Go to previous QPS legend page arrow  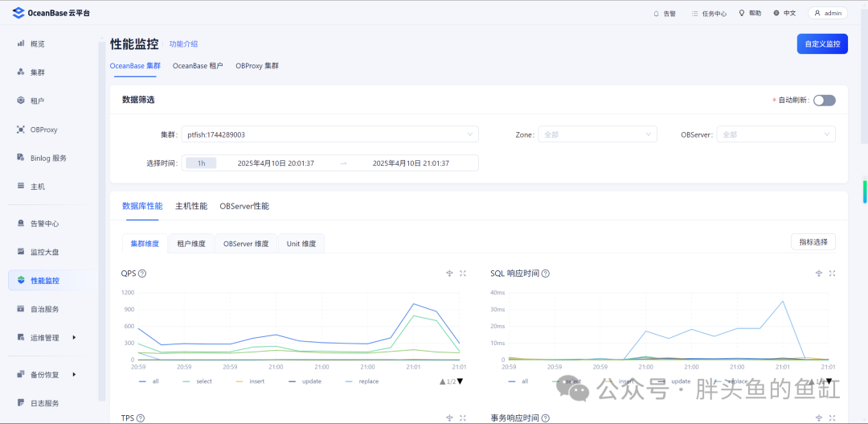(x=443, y=381)
